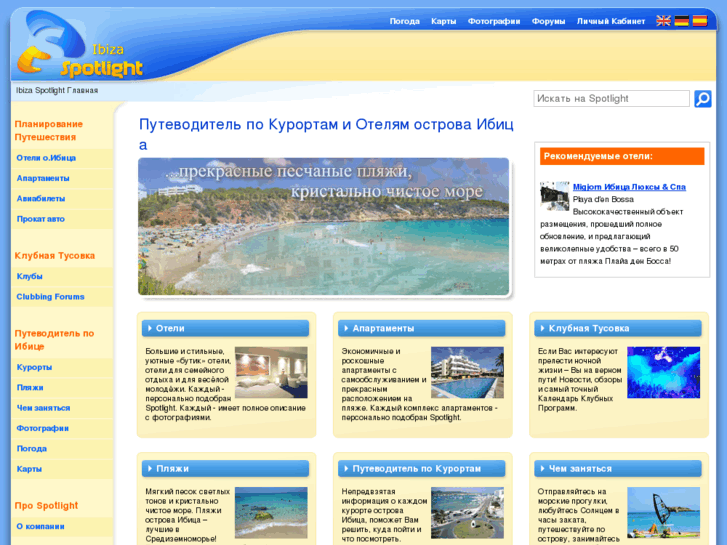Click the magnifier search button
727x545 pixels.
click(x=702, y=99)
